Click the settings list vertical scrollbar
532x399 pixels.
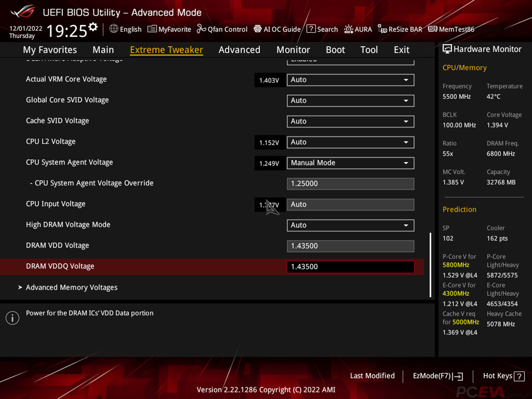tap(430, 264)
